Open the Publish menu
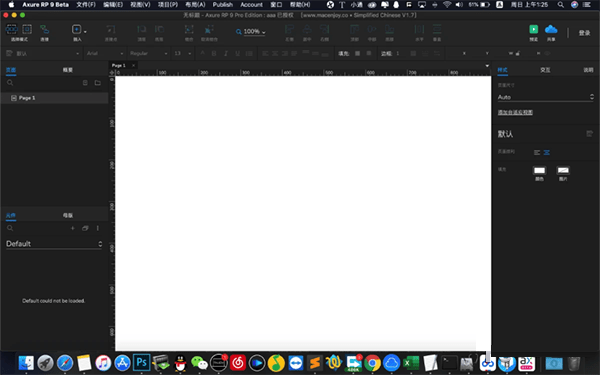Image resolution: width=600 pixels, height=375 pixels. pyautogui.click(x=223, y=5)
